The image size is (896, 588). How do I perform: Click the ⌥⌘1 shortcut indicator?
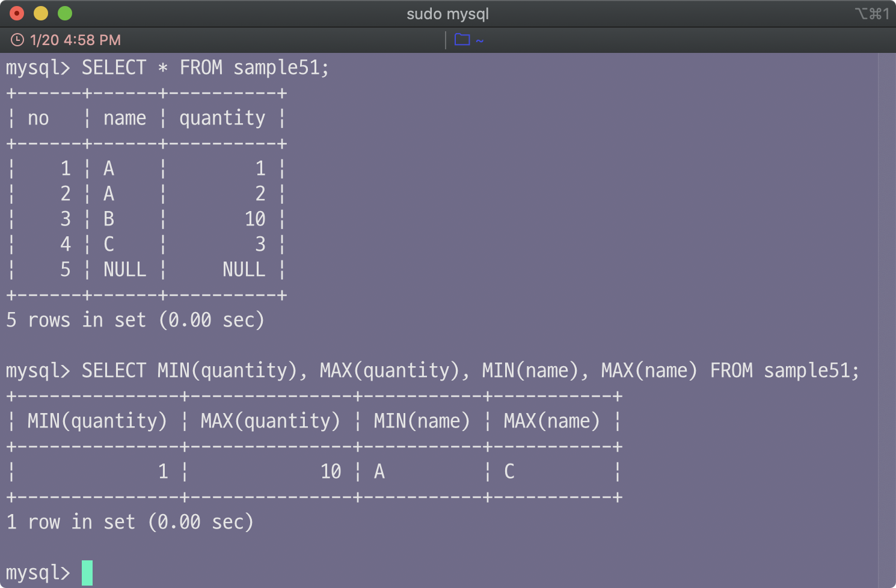click(872, 13)
